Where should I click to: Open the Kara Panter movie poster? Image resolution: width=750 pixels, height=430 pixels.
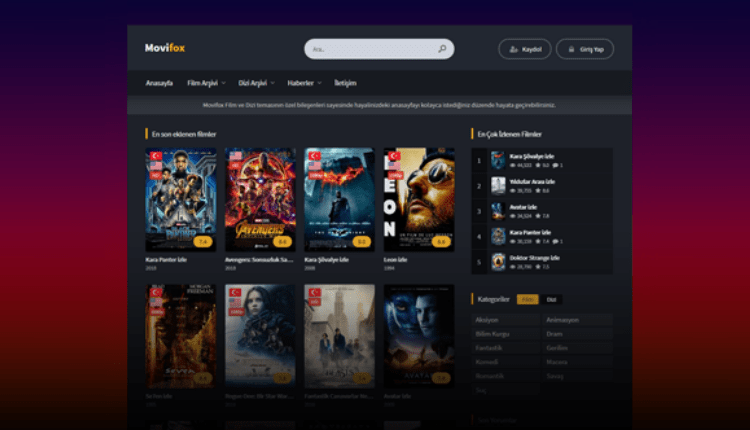[181, 199]
